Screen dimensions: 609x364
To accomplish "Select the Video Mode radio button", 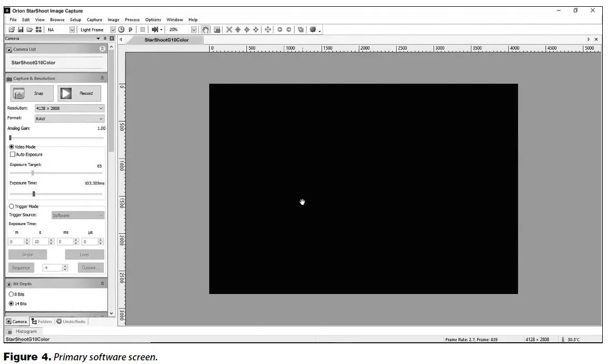I will 11,147.
